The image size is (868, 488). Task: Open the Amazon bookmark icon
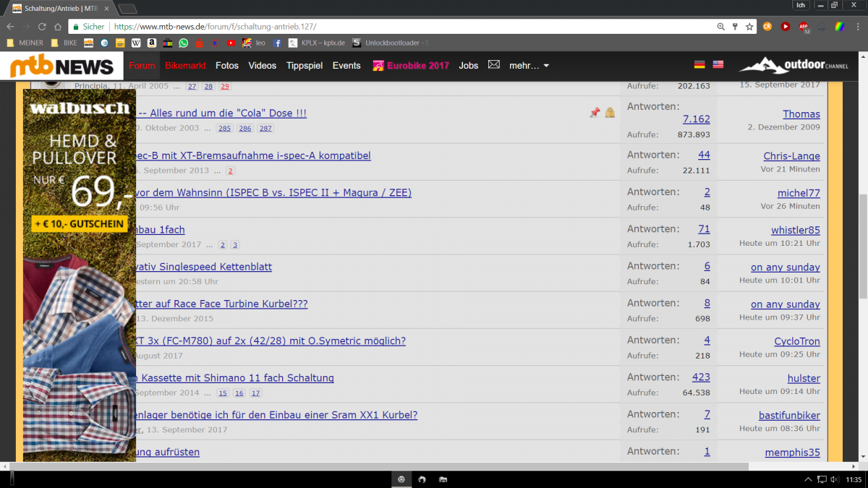pyautogui.click(x=151, y=43)
